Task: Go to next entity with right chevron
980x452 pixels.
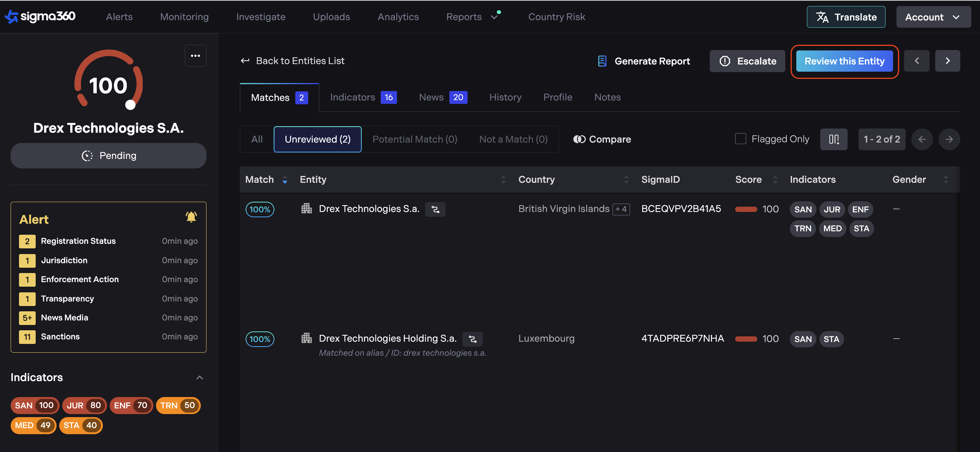Action: [x=947, y=61]
